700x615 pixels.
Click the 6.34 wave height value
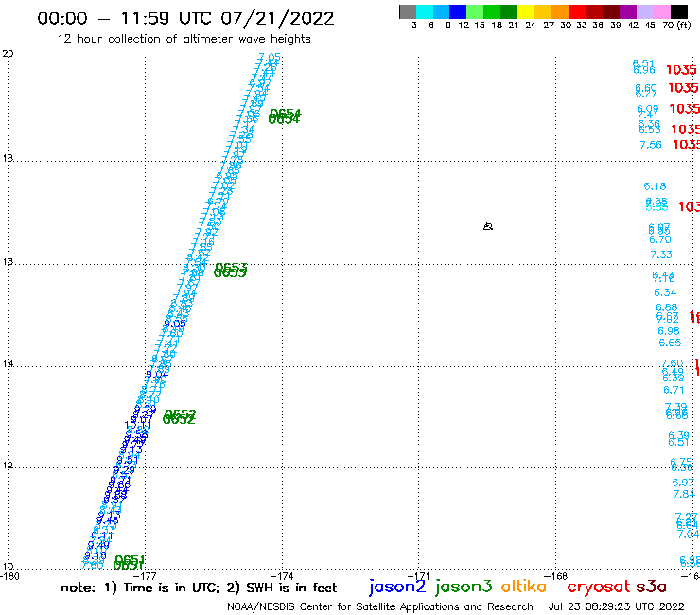[665, 292]
